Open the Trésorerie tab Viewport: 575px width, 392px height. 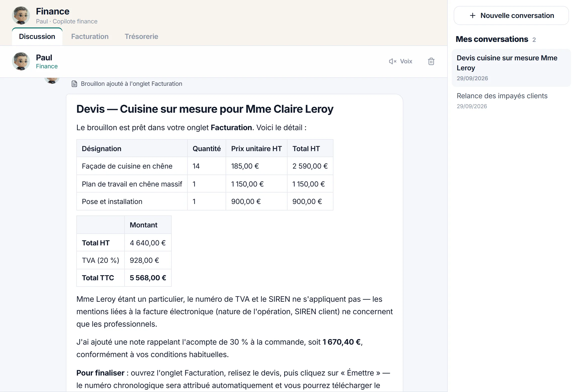141,36
